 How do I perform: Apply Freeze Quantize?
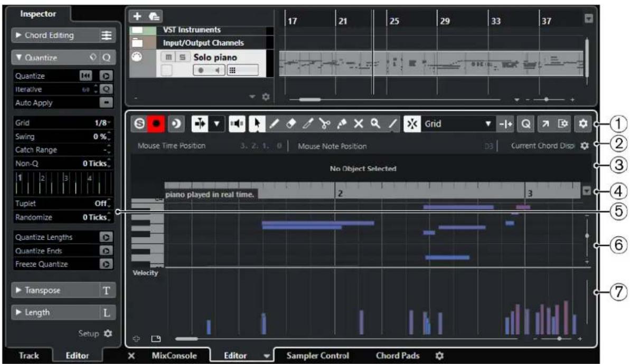pyautogui.click(x=106, y=264)
